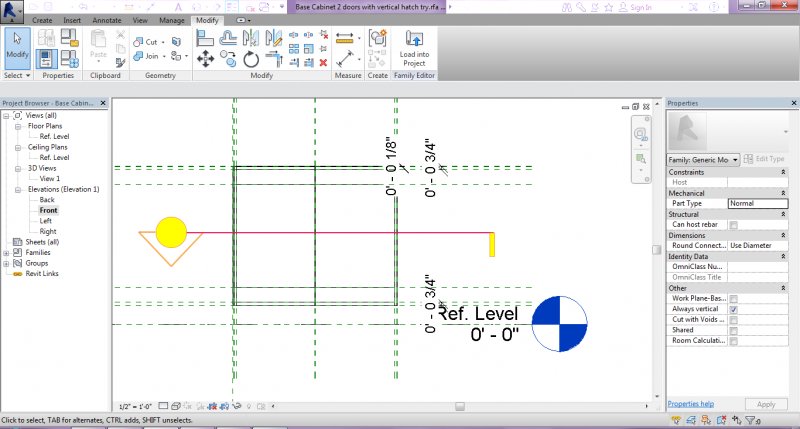Toggle the Cut with Voids checkbox

[733, 320]
